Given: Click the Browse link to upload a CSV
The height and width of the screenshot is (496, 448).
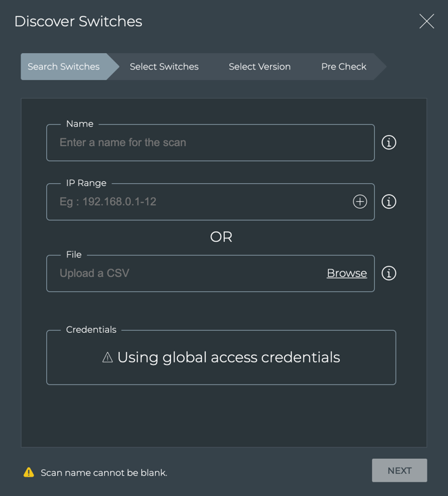Looking at the screenshot, I should pos(347,273).
